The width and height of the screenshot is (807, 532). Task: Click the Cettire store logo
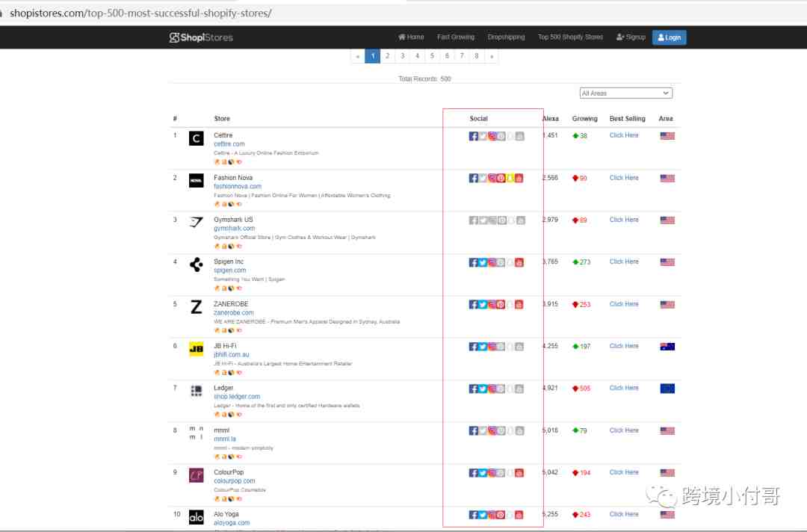pyautogui.click(x=196, y=138)
